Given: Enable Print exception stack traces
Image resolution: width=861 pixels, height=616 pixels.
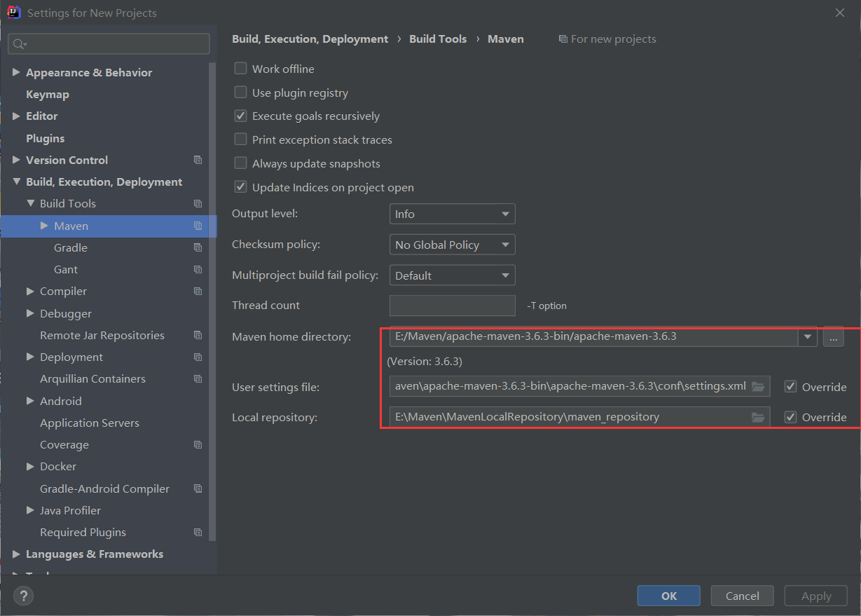Looking at the screenshot, I should pos(240,139).
